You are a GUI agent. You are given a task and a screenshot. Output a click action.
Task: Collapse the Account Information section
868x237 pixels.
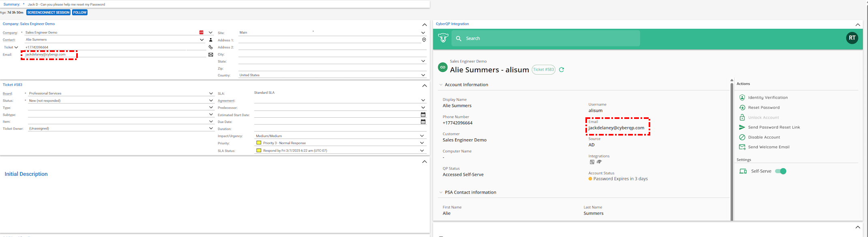(x=441, y=85)
